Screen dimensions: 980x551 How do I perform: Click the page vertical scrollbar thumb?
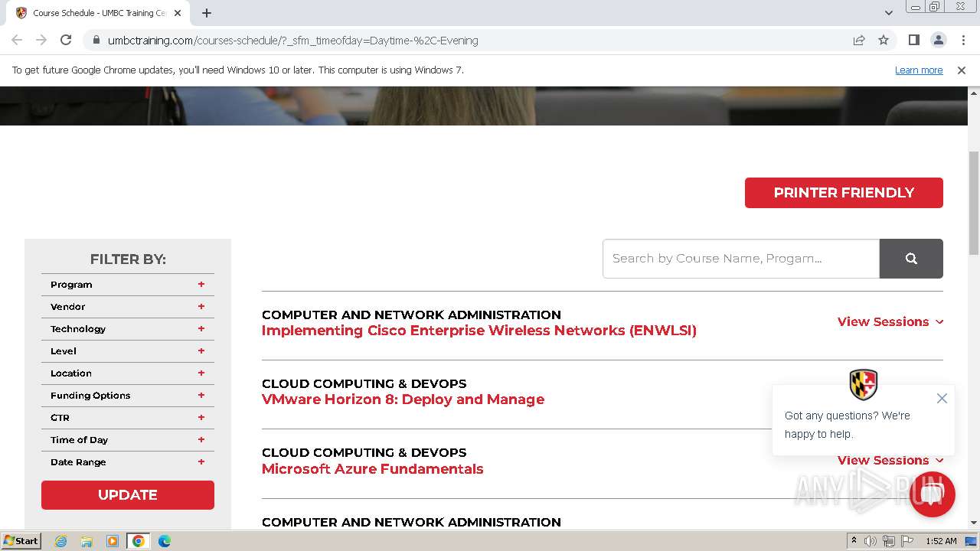click(974, 203)
